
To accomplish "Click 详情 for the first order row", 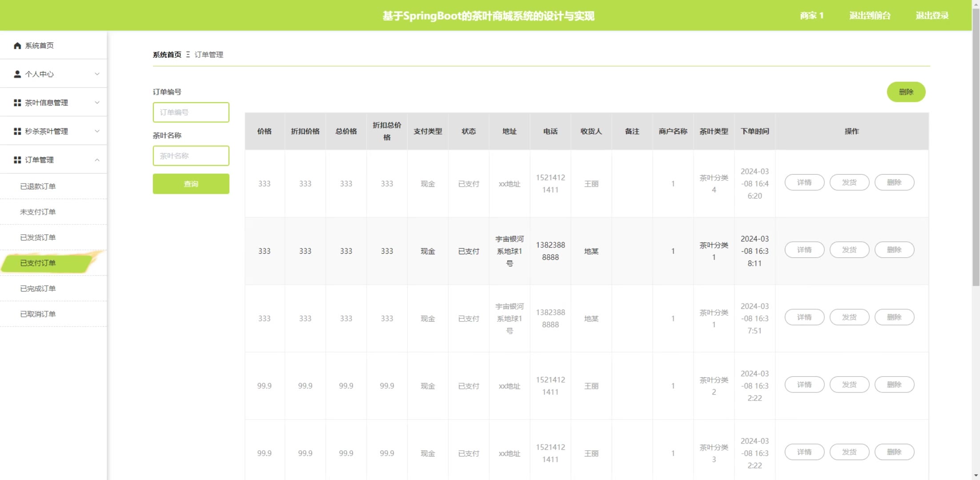I will pos(804,183).
